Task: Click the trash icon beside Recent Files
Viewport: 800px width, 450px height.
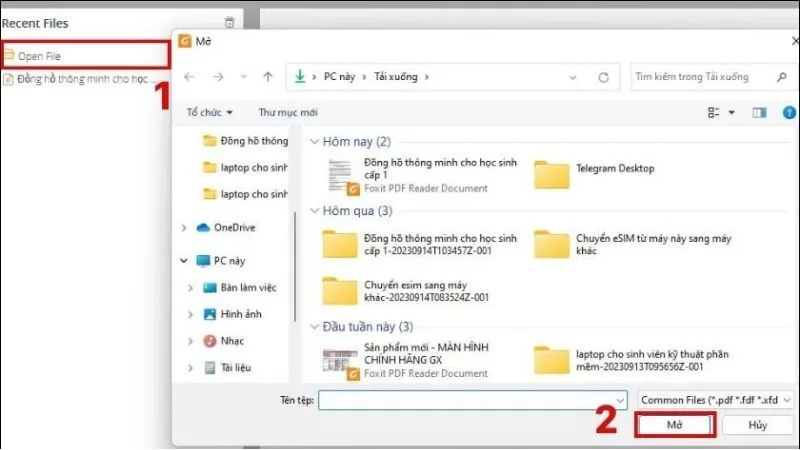Action: pyautogui.click(x=229, y=22)
